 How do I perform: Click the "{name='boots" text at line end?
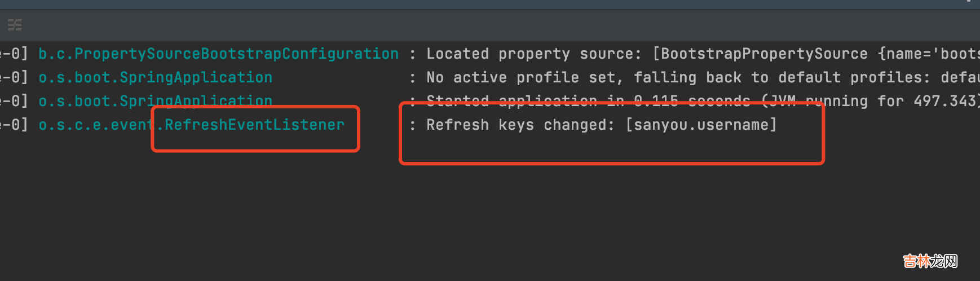[928, 54]
